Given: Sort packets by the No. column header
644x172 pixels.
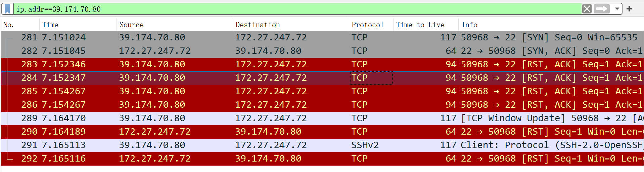Looking at the screenshot, I should coord(20,25).
